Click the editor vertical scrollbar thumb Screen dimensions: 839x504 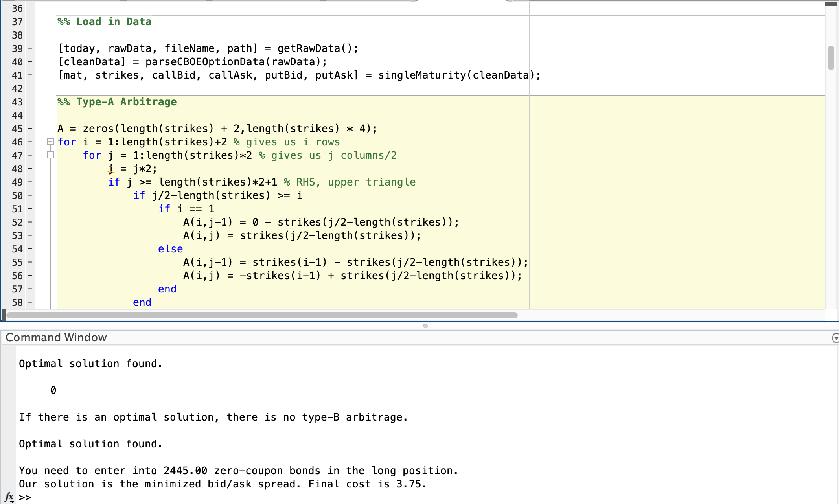coord(831,58)
